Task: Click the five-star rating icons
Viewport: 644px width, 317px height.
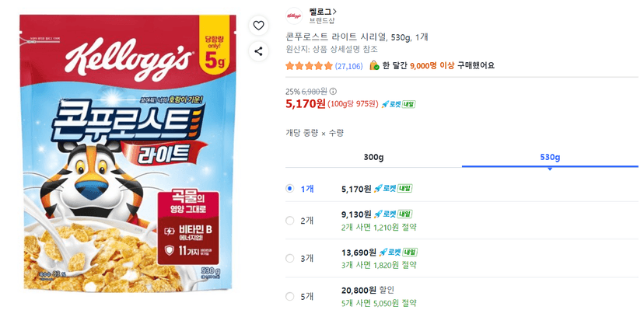Action: pos(309,66)
